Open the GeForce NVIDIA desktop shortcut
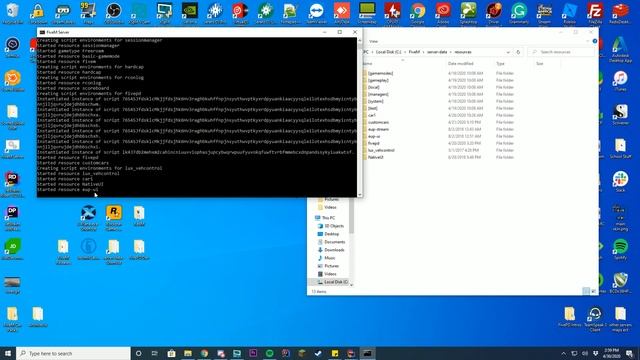 [x=189, y=13]
